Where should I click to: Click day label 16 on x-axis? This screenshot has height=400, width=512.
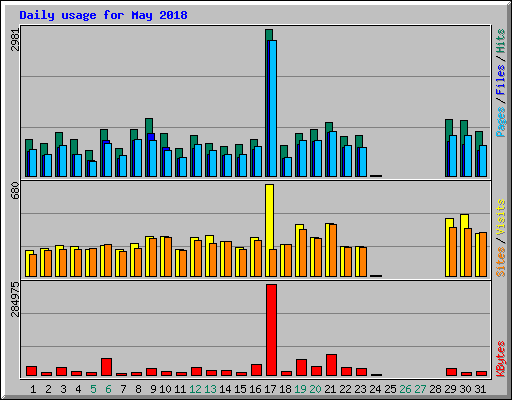click(255, 389)
